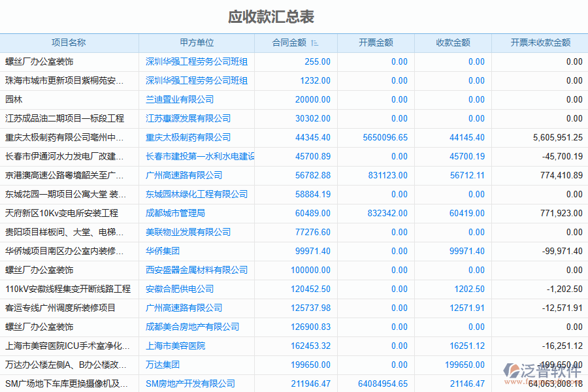Open received amount 45700.19
588x392 pixels.
point(467,156)
